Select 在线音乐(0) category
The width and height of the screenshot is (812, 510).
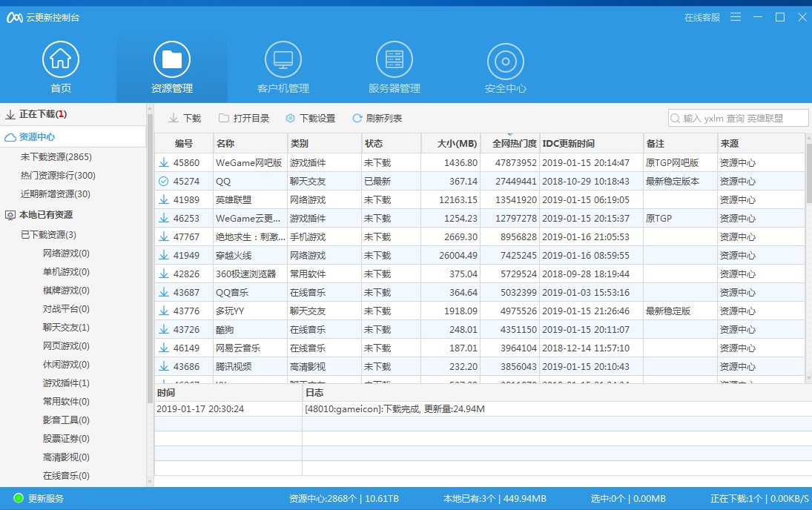(x=66, y=476)
